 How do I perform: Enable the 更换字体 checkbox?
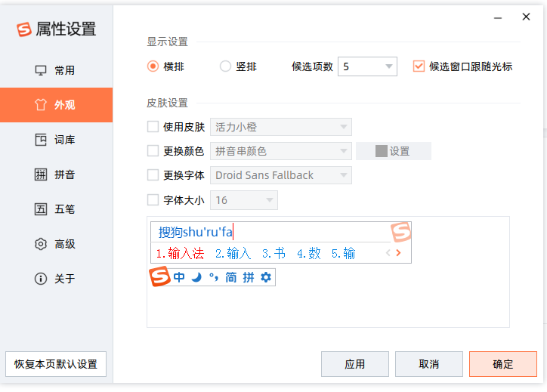click(x=153, y=174)
